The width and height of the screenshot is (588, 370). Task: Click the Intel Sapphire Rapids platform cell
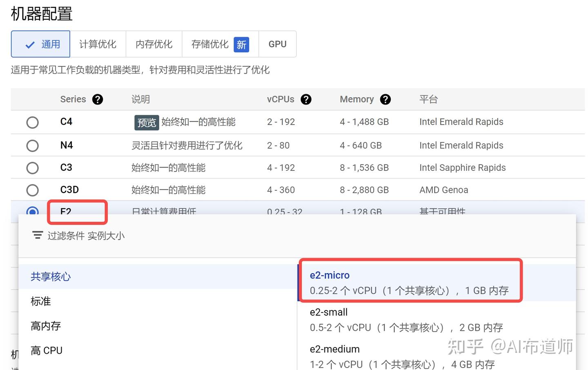click(x=463, y=167)
